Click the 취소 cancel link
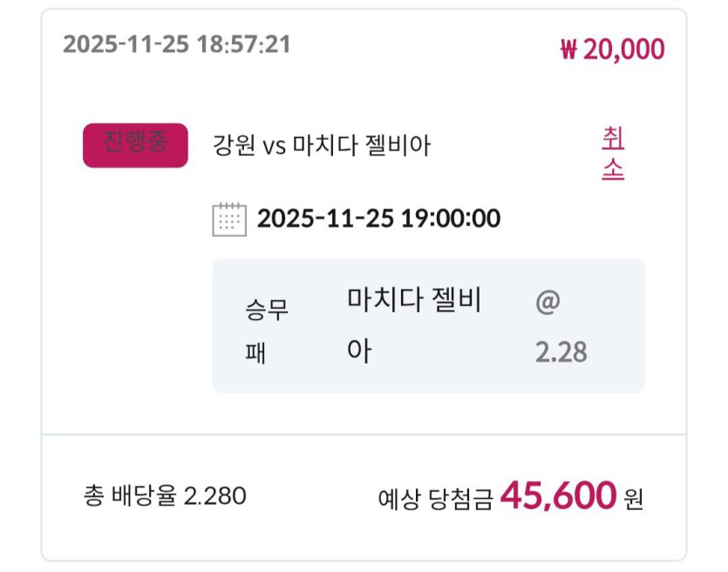Image resolution: width=728 pixels, height=572 pixels. click(x=613, y=153)
